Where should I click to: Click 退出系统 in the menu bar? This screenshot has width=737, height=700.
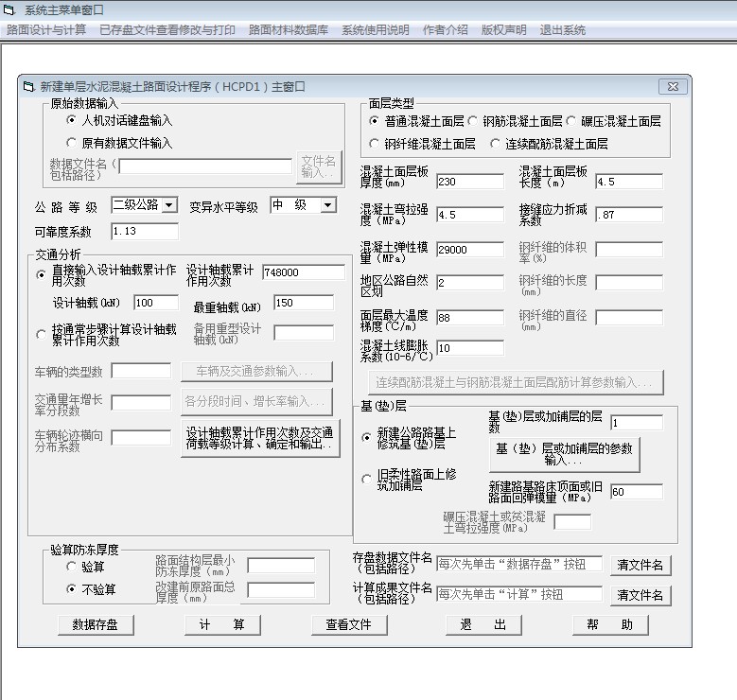[x=563, y=30]
